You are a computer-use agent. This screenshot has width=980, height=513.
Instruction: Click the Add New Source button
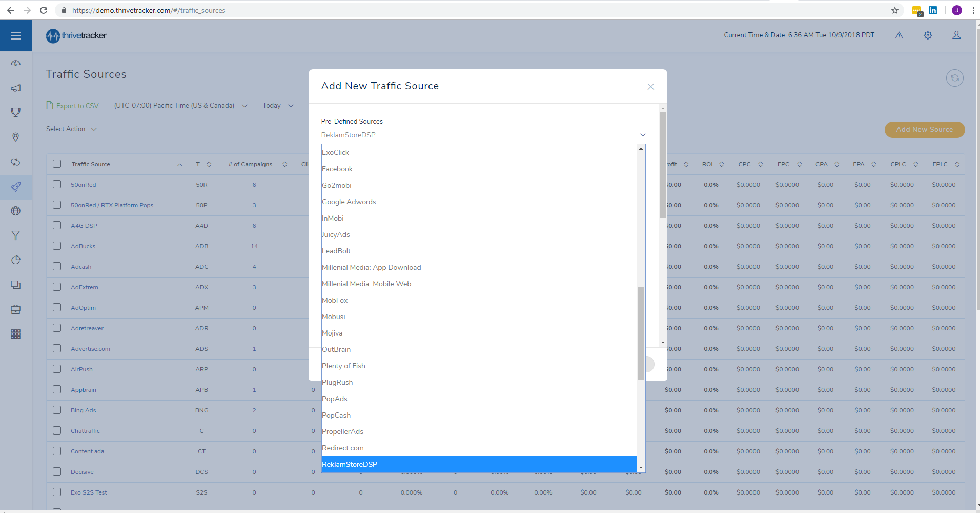coord(925,130)
